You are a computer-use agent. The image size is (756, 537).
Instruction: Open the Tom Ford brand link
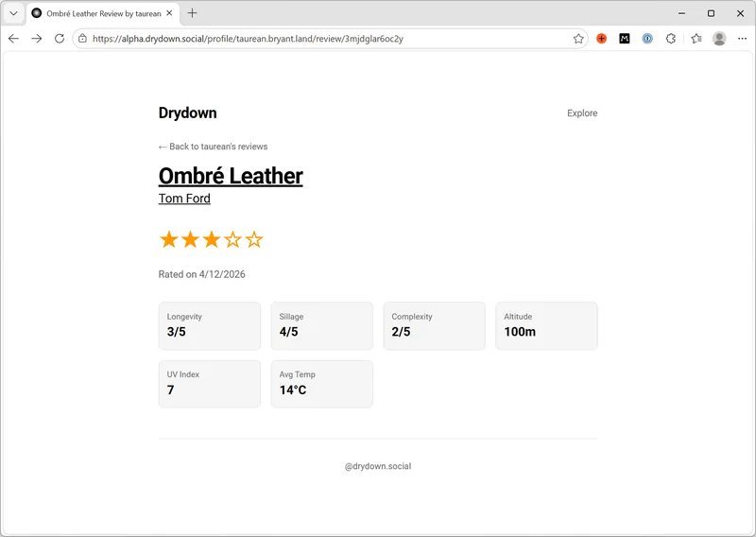click(x=184, y=199)
